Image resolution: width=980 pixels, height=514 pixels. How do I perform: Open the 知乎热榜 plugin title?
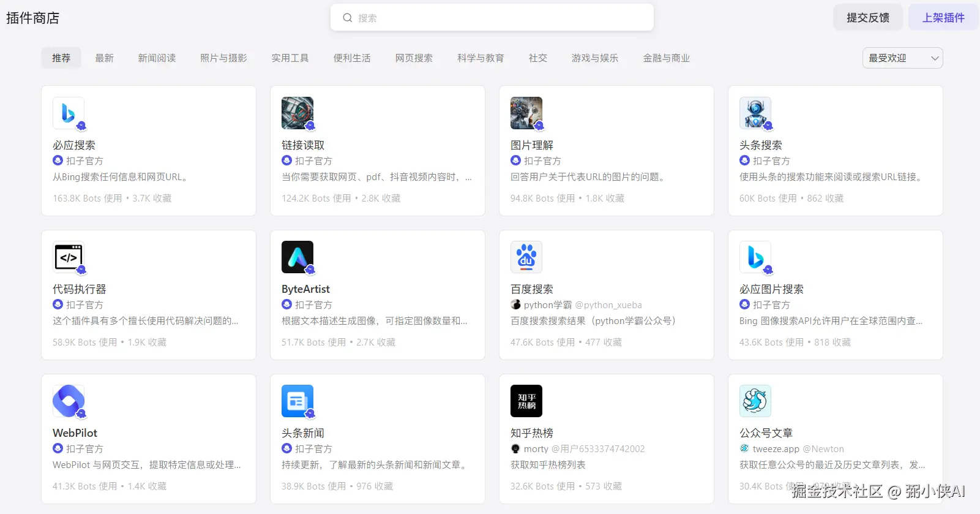532,433
